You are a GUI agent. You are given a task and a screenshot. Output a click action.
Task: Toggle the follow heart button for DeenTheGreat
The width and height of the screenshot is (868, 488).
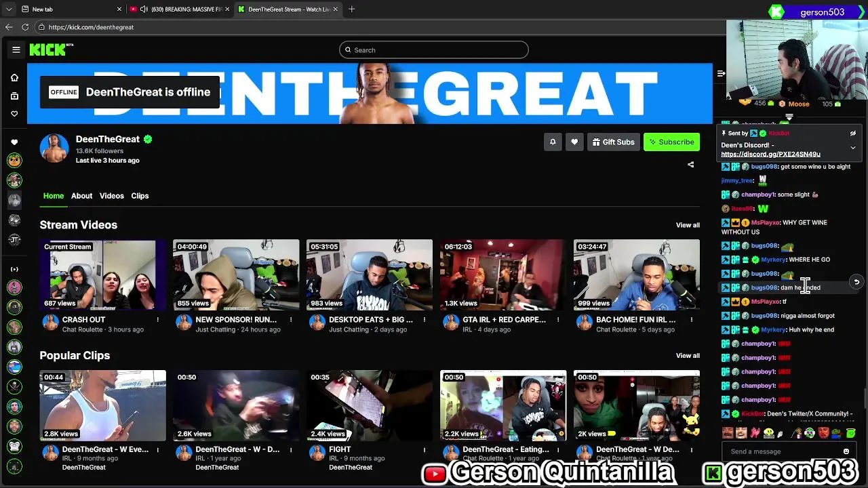coord(574,142)
